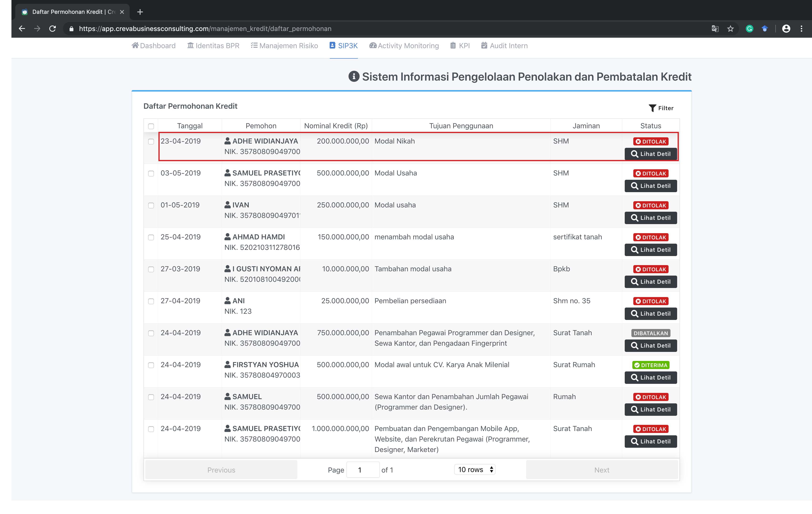Open Identitas BPR menu
The width and height of the screenshot is (812, 514).
point(213,46)
